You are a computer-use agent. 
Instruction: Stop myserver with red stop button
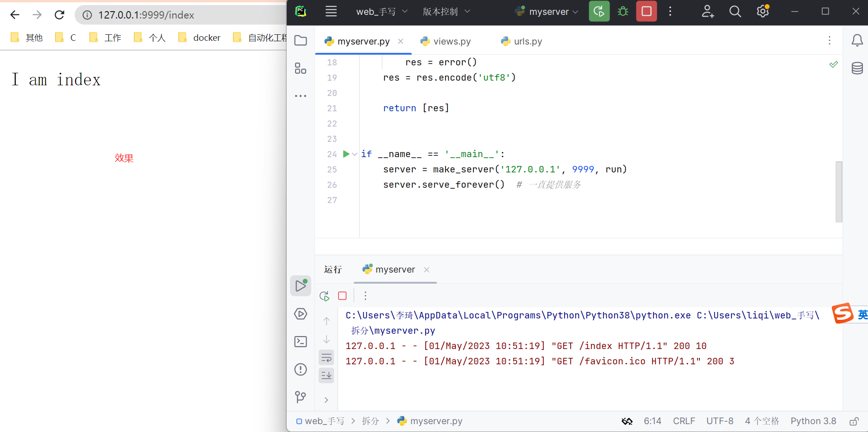point(647,11)
